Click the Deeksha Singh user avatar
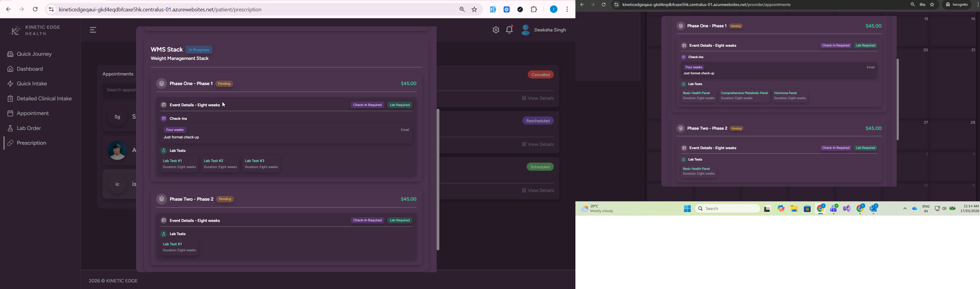The height and width of the screenshot is (289, 980). (526, 30)
